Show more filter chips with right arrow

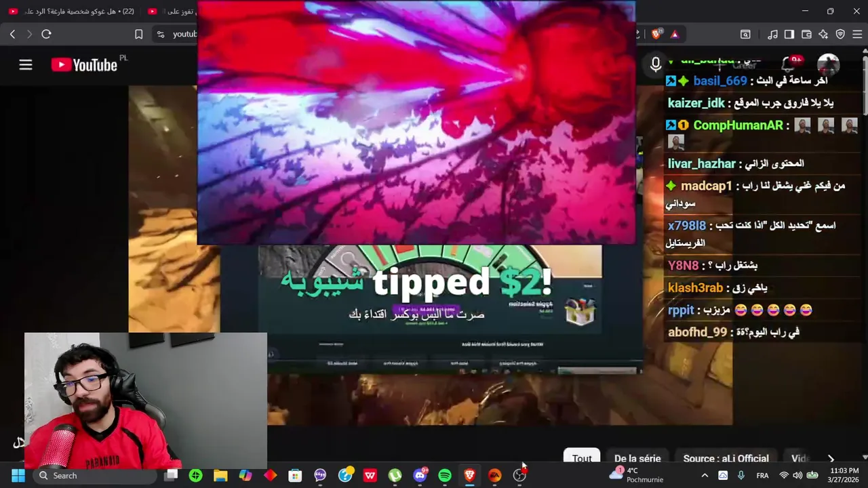tap(831, 459)
